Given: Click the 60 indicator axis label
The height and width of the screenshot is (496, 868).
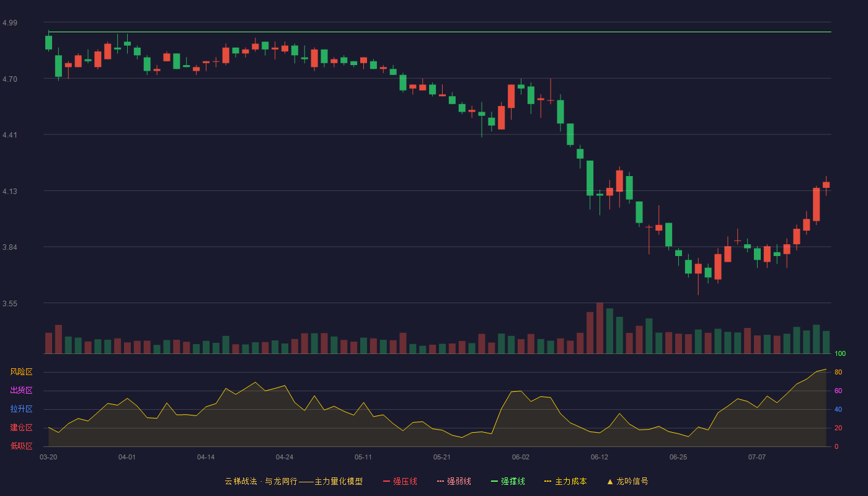Looking at the screenshot, I should click(838, 391).
